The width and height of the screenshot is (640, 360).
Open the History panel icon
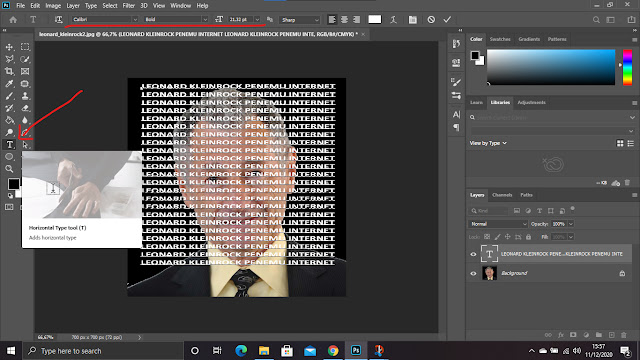point(456,44)
